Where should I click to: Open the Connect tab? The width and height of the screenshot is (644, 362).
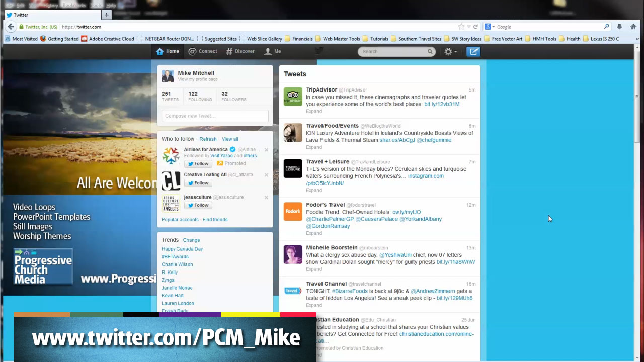[203, 51]
